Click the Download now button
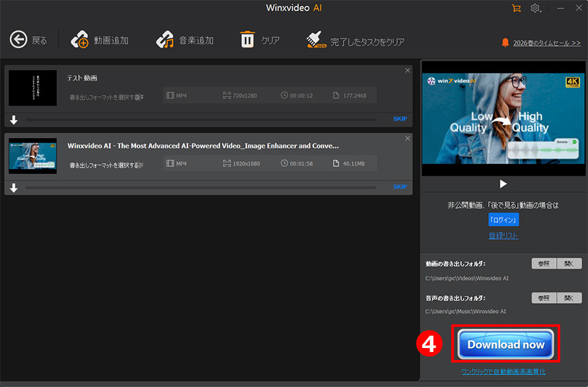This screenshot has height=387, width=588. pyautogui.click(x=505, y=344)
